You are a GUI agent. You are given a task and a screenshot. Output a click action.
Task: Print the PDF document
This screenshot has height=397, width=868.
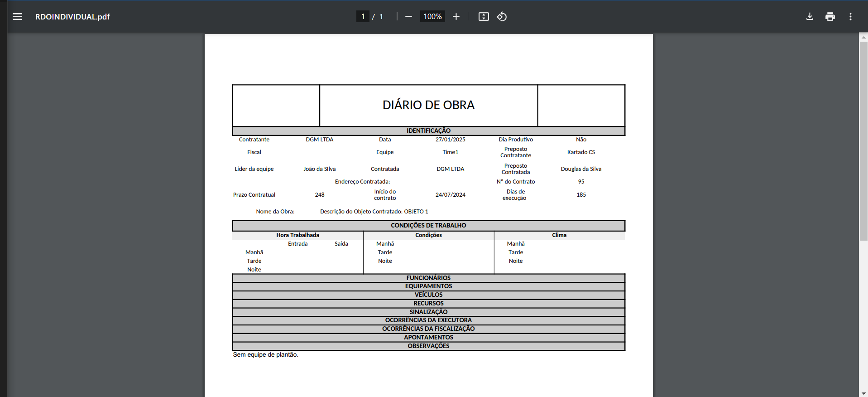point(830,17)
